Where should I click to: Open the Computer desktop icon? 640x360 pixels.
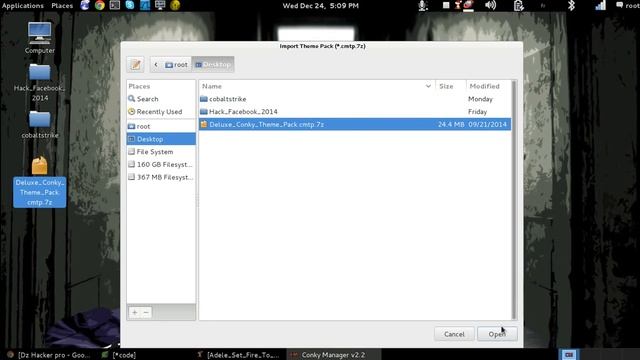[x=40, y=38]
